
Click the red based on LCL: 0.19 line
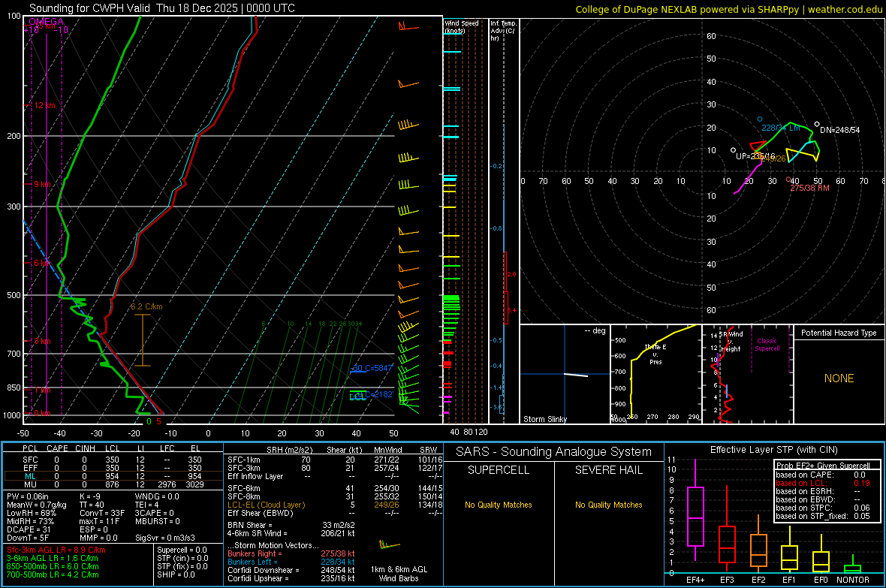coord(823,483)
